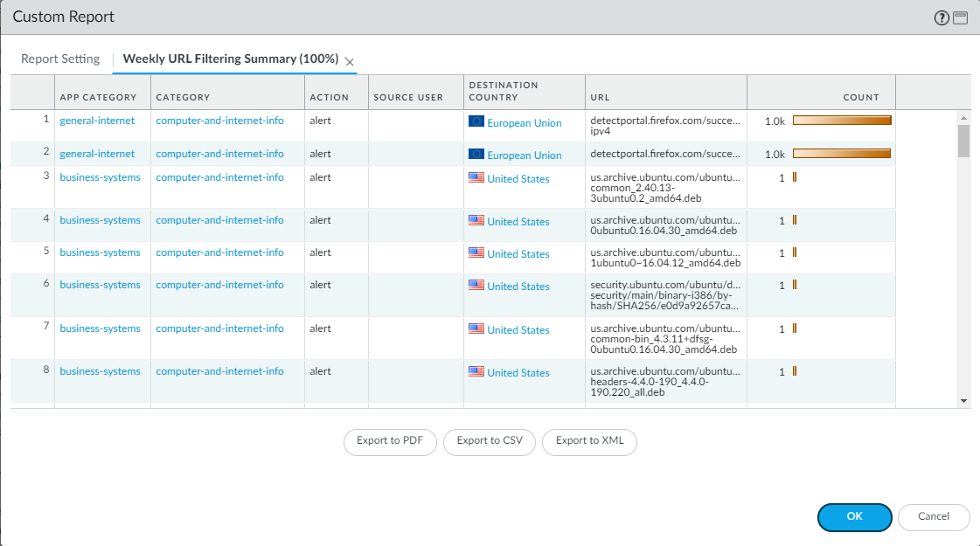
Task: Dismiss the dialog with Cancel
Action: tap(934, 516)
